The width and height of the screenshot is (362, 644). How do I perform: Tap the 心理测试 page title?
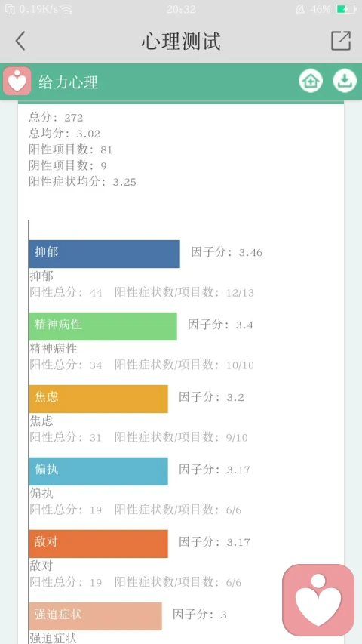point(181,41)
